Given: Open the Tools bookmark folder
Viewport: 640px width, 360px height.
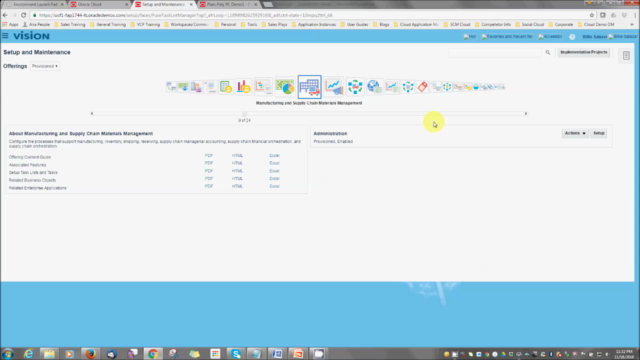Looking at the screenshot, I should coord(249,24).
